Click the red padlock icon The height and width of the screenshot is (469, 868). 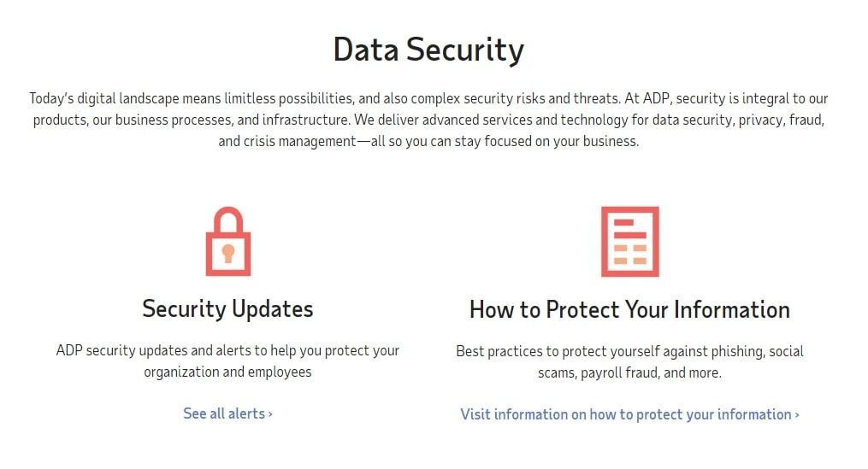227,242
